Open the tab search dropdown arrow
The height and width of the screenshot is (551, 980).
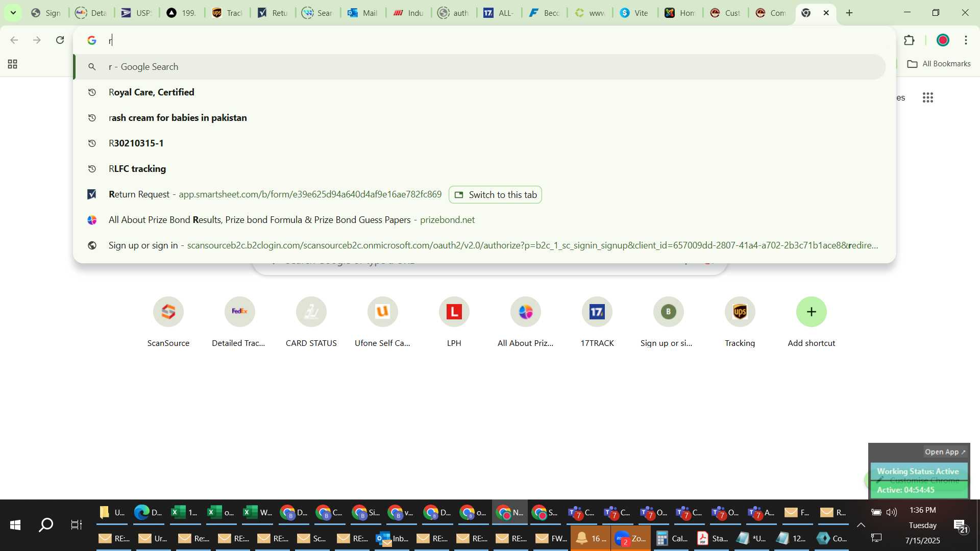click(x=13, y=13)
